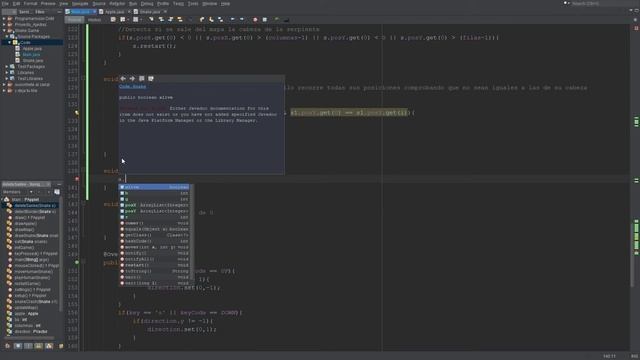Click Find Next Occurrence toolbar icon
This screenshot has width=640, height=360.
click(x=170, y=20)
